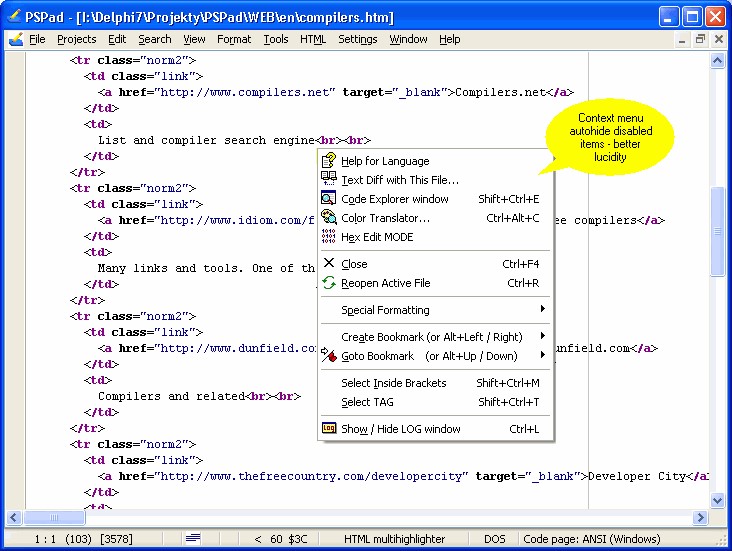Image resolution: width=732 pixels, height=551 pixels.
Task: Choose Select TAG from context menu
Action: (x=367, y=402)
